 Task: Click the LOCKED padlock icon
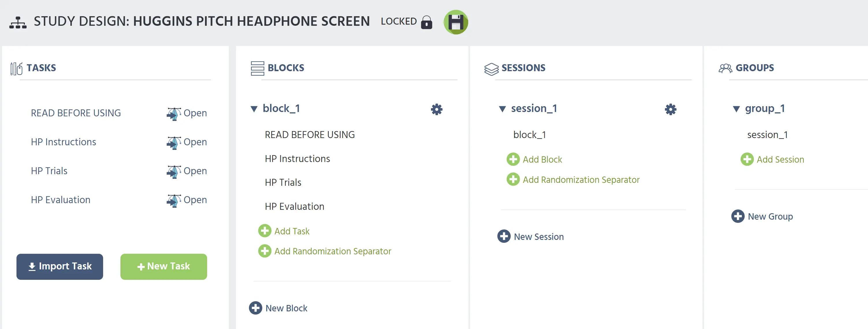(x=426, y=22)
